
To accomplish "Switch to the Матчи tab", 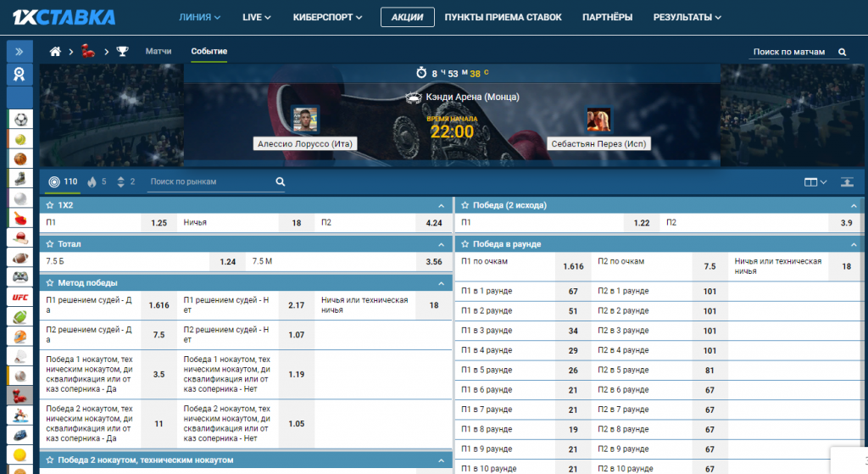I will (x=159, y=52).
